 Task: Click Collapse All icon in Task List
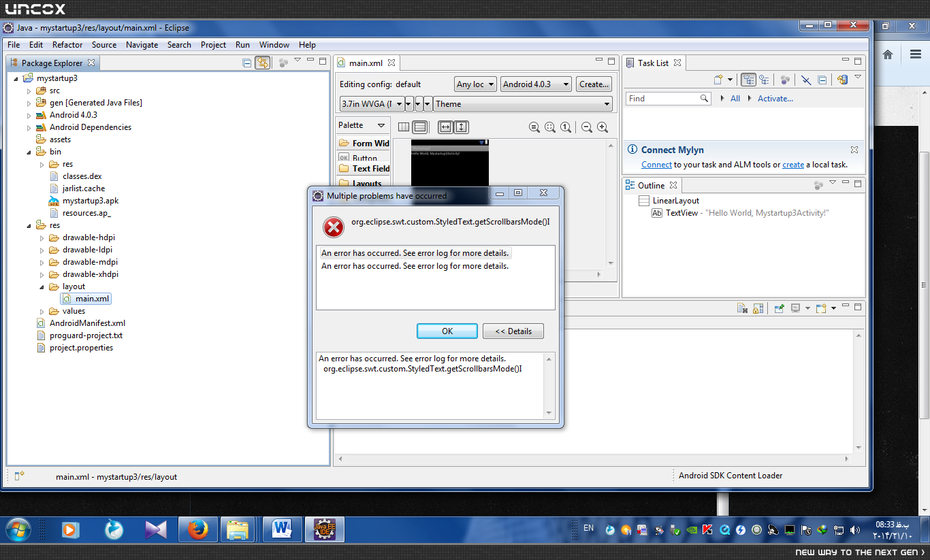coord(822,80)
